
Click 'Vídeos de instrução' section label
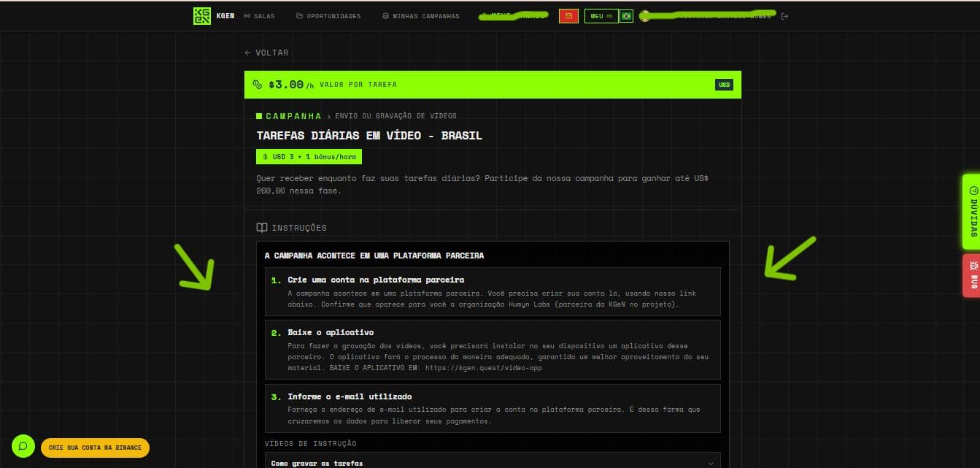coord(311,444)
